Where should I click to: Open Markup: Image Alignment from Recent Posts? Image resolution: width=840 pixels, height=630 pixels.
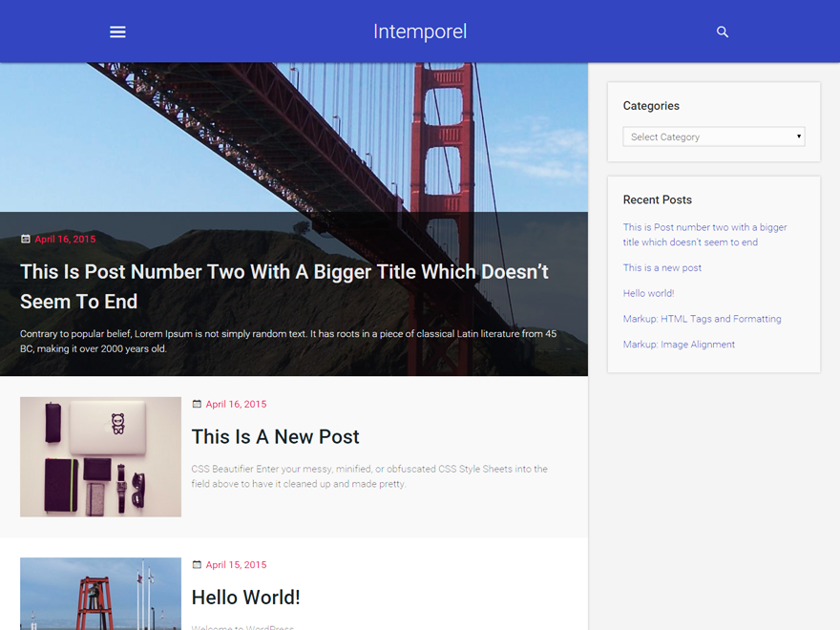click(x=679, y=344)
